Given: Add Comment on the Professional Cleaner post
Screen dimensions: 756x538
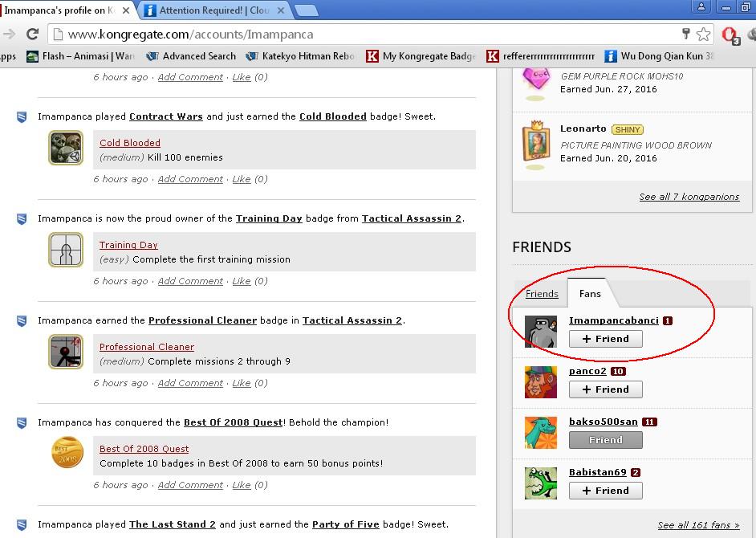Looking at the screenshot, I should [x=190, y=383].
